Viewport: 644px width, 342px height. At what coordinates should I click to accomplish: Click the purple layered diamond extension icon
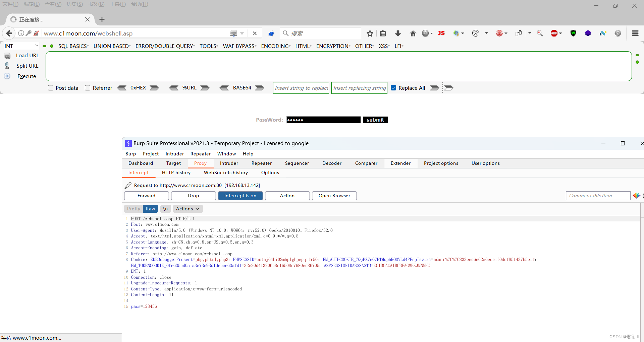pos(588,33)
